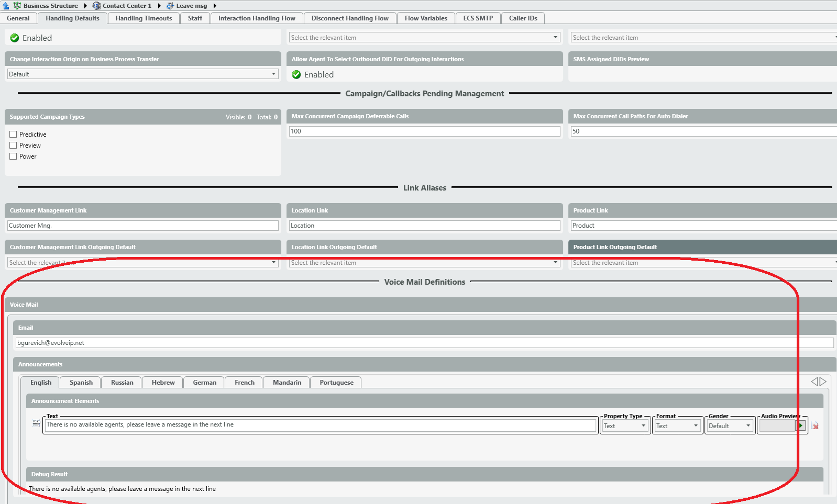The image size is (837, 504).
Task: Play the announcement audio preview
Action: (800, 426)
